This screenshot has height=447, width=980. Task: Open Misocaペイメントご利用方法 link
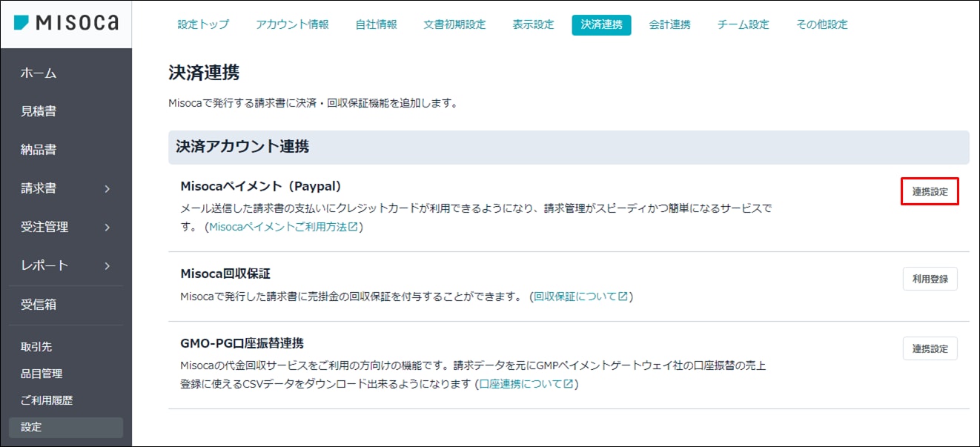(283, 227)
